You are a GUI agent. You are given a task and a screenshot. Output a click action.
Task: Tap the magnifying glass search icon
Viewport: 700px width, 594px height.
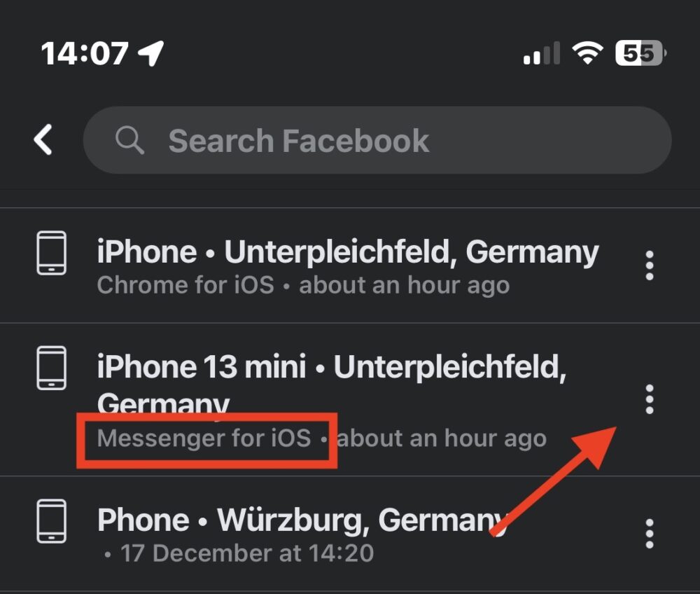(x=130, y=139)
